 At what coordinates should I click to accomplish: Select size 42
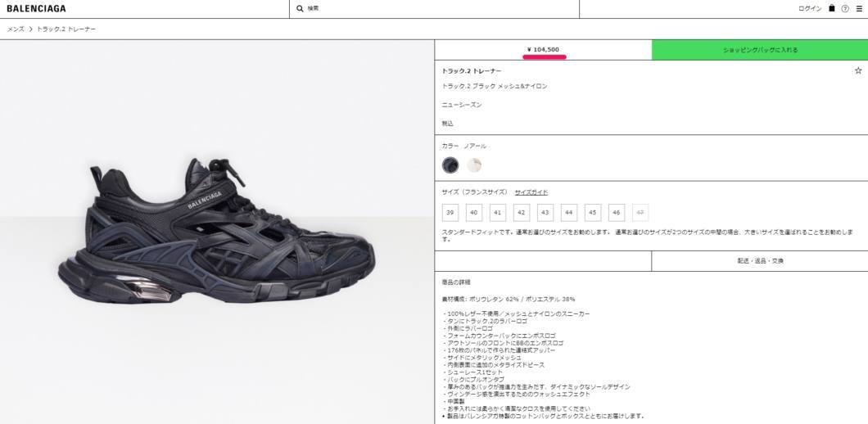click(x=521, y=213)
